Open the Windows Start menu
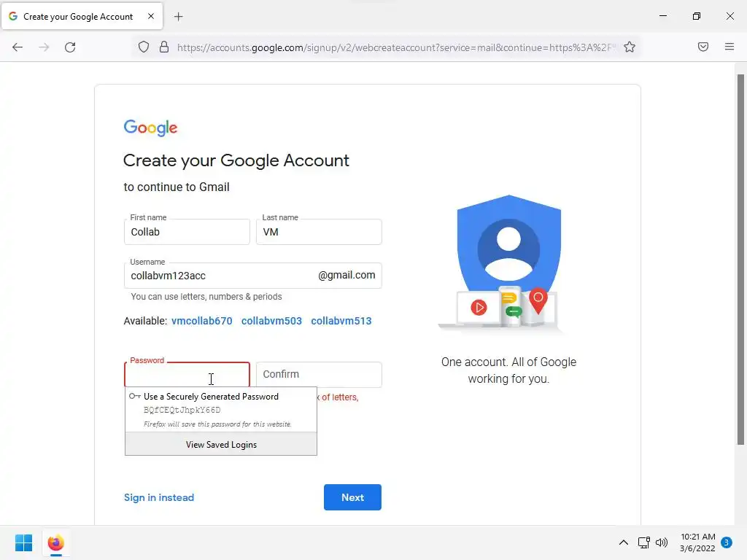This screenshot has height=560, width=747. pos(24,542)
